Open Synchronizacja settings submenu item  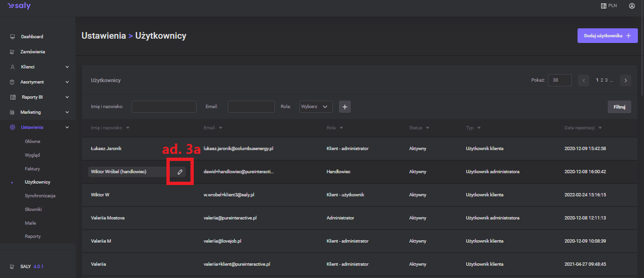(x=40, y=195)
